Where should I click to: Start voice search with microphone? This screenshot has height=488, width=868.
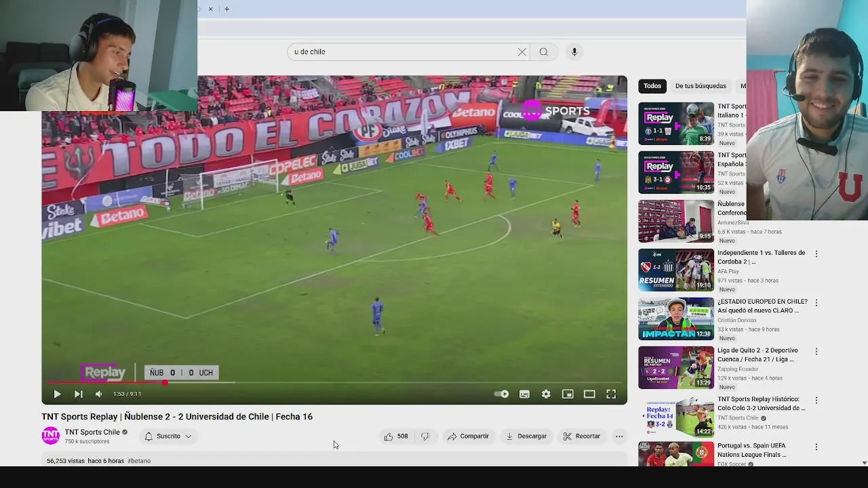click(x=574, y=52)
